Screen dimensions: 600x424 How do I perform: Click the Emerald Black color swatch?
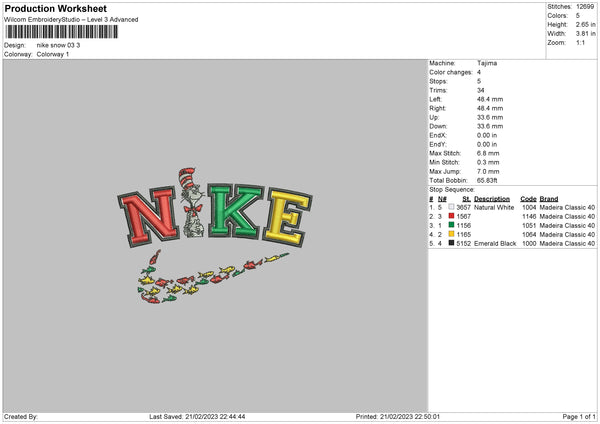[x=451, y=243]
